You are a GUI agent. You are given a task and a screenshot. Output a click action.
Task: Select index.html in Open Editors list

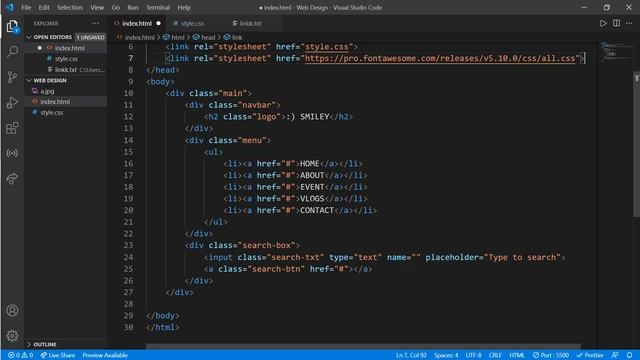coord(69,48)
